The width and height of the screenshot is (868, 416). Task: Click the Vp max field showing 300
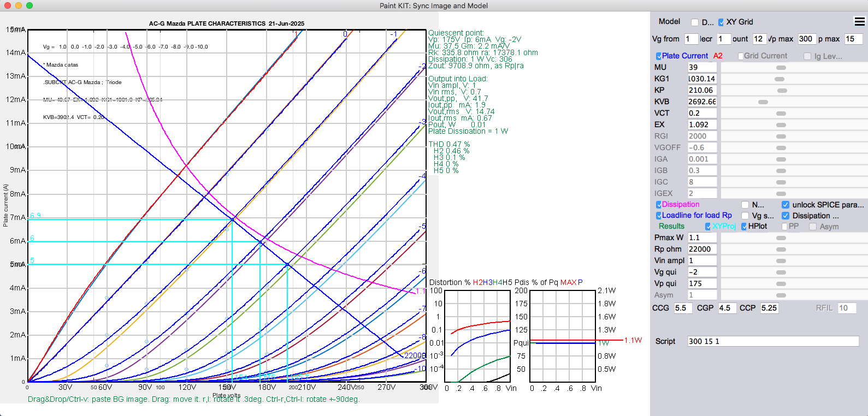pos(807,39)
